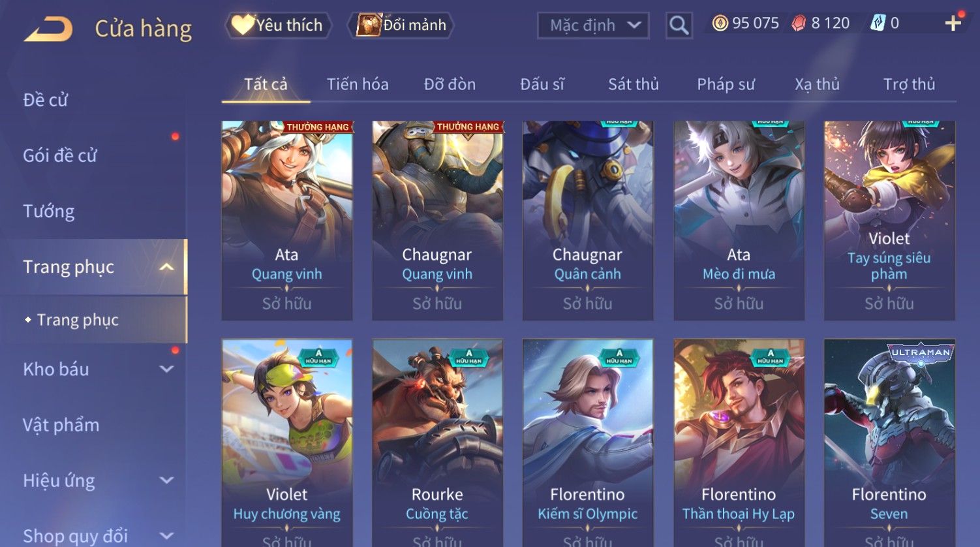The image size is (980, 547).
Task: Expand the Kho báu sidebar section
Action: [x=167, y=369]
